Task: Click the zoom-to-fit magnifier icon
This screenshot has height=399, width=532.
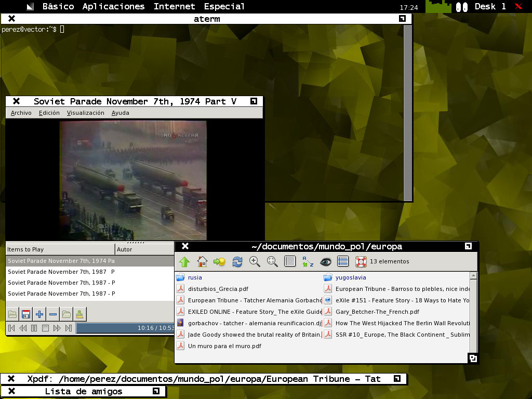Action: click(272, 262)
